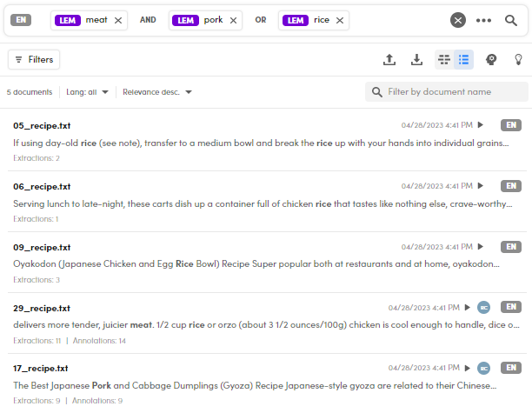Click the download results icon
Viewport: 532px width, 413px height.
click(x=416, y=59)
